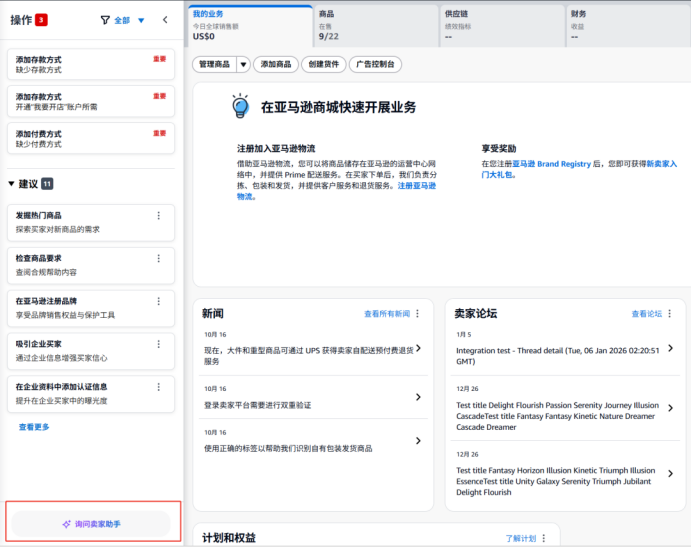The width and height of the screenshot is (692, 548).
Task: Open the 添加付费方式 缺少付费方式 card
Action: tap(91, 139)
